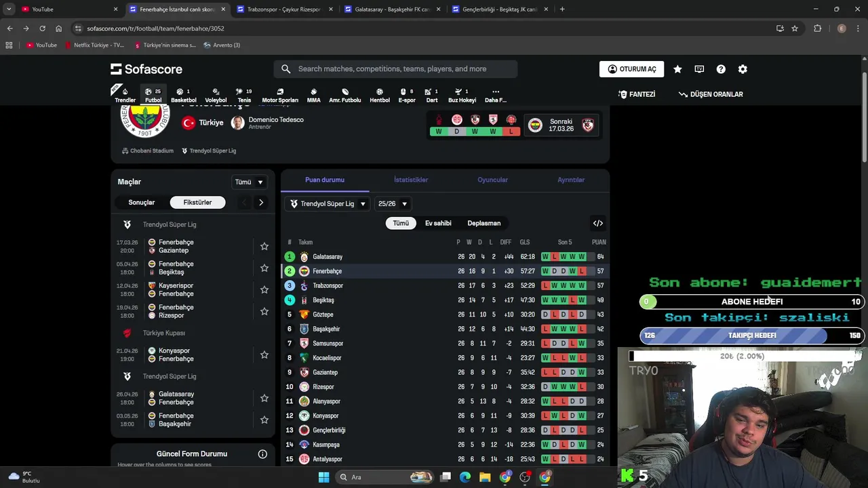Switch to the Ayrıntılar tab
Viewport: 868px width, 488px height.
pyautogui.click(x=571, y=180)
